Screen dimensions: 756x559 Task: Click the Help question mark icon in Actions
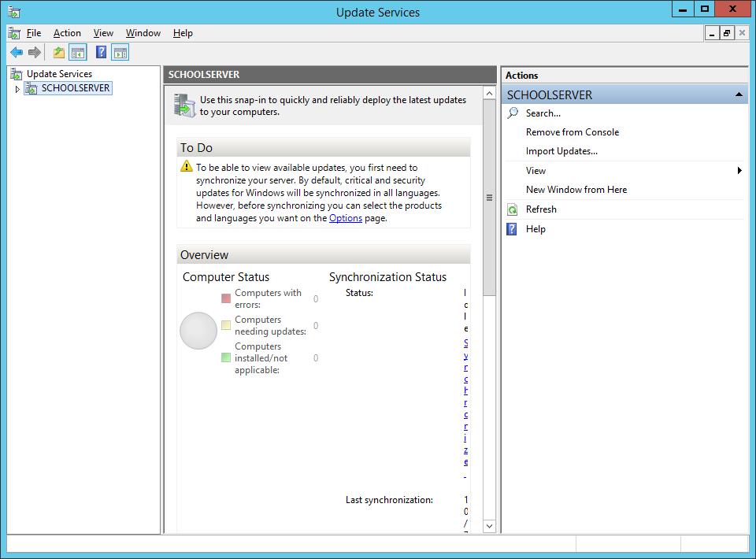pyautogui.click(x=512, y=229)
